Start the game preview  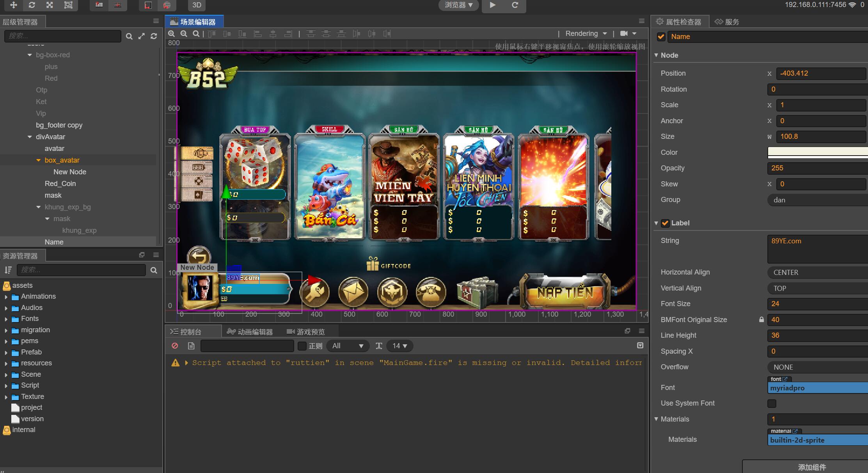[x=493, y=5]
